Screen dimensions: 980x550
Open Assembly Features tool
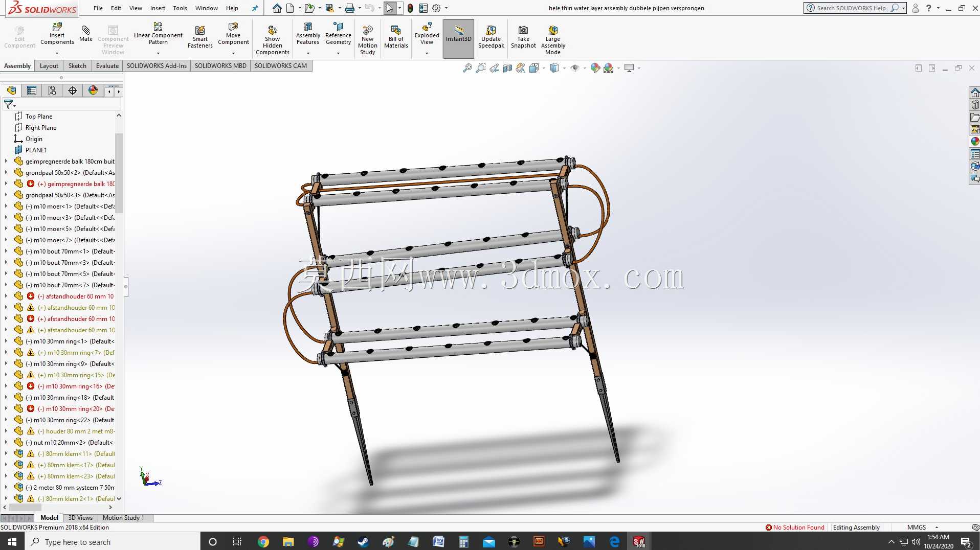[x=308, y=34]
